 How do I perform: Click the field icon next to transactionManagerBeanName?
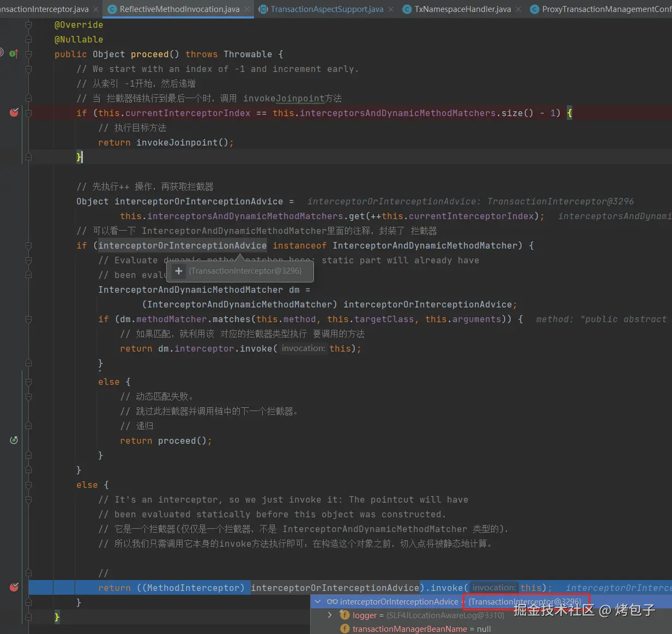pos(344,629)
